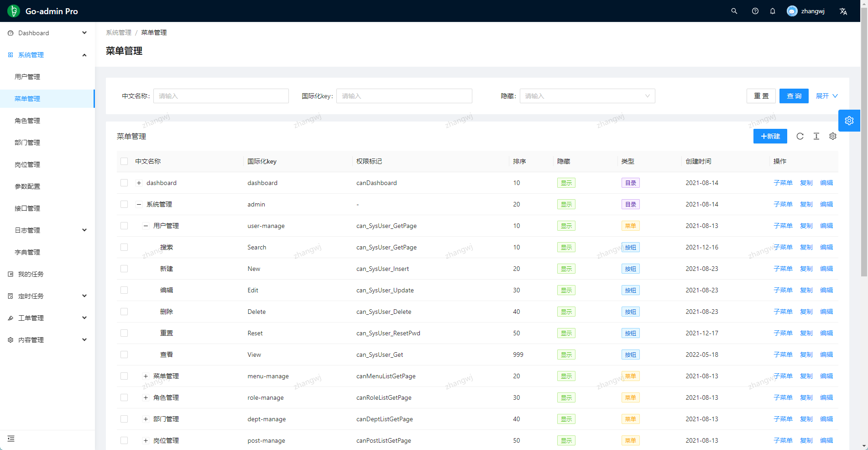Select the 用户管理 row checkbox

tap(124, 226)
